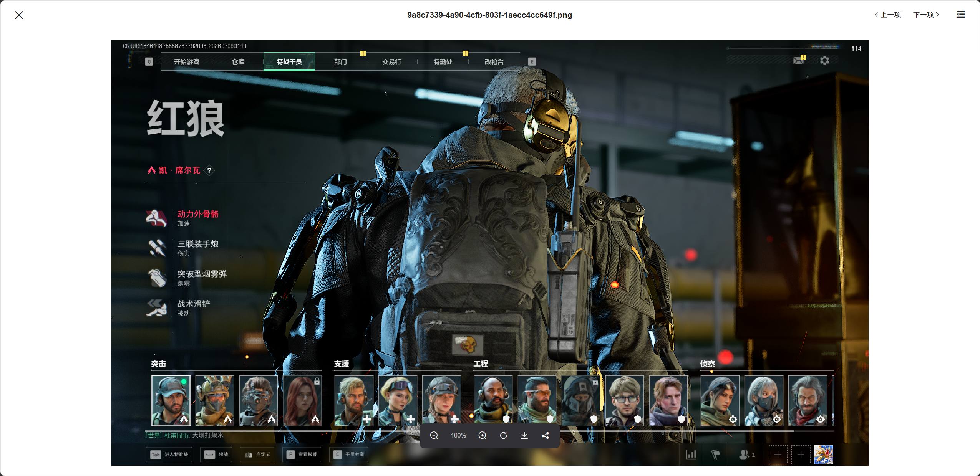Select the 三联装手炮 skill entry

coord(184,248)
